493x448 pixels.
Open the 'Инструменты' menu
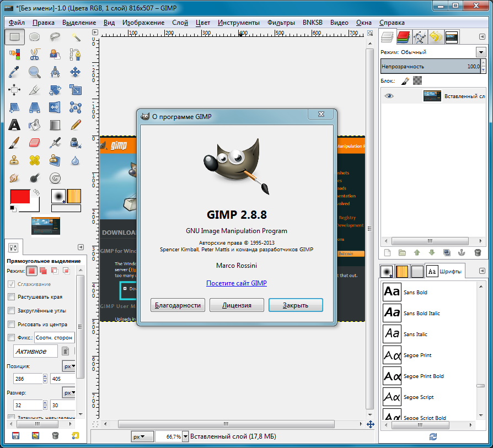point(239,23)
